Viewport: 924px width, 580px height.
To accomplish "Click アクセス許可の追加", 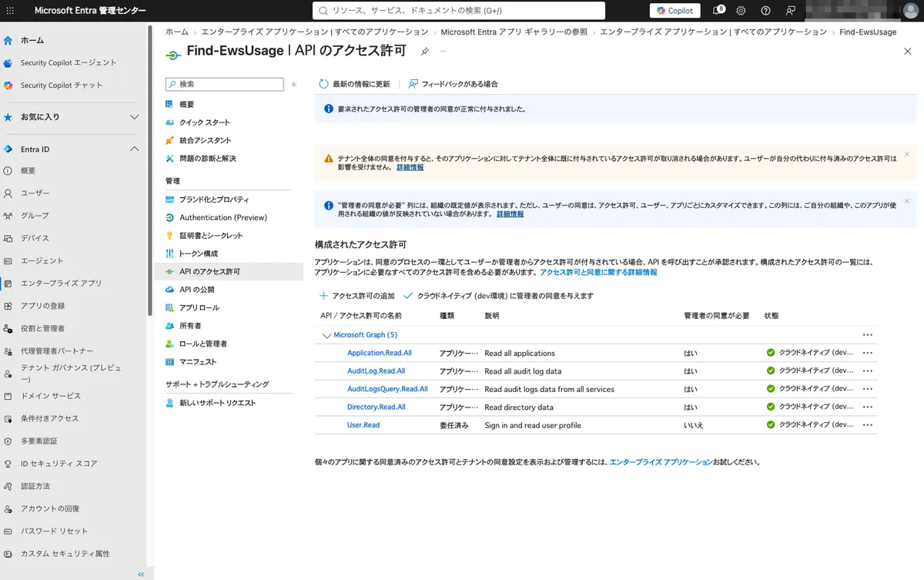I will [357, 296].
